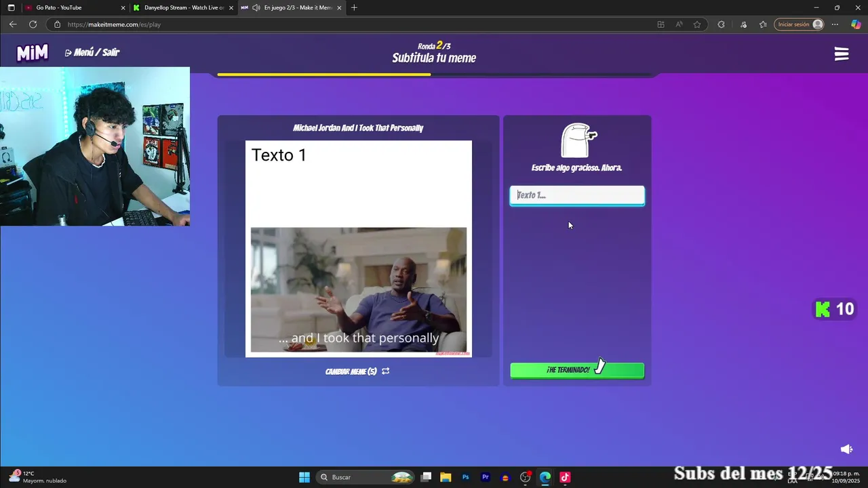
Task: Click the MiM logo
Action: pyautogui.click(x=32, y=53)
